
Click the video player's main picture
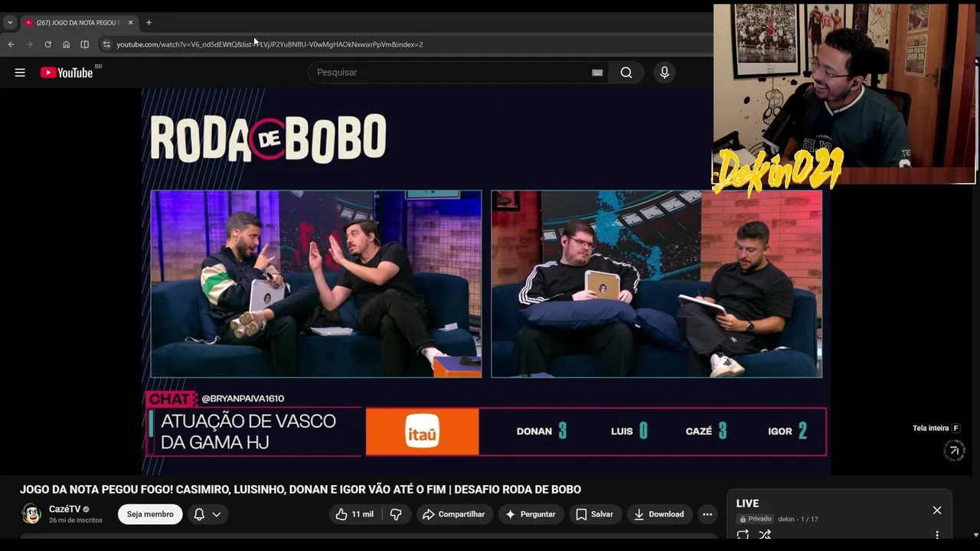tap(486, 282)
